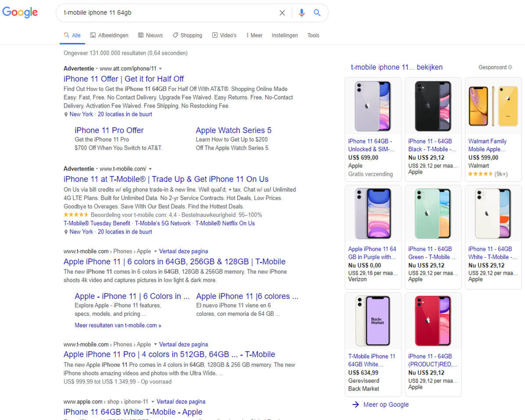
Task: Select the red iPhone 11 (PRODUCT)RED thumbnail
Action: click(x=433, y=321)
